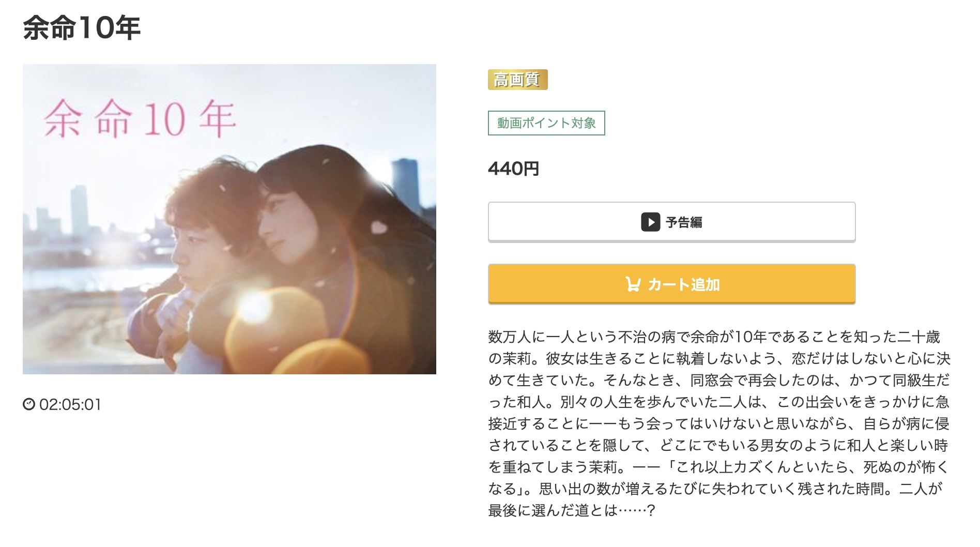
Task: Click the gold 高画質 badge
Action: 517,80
